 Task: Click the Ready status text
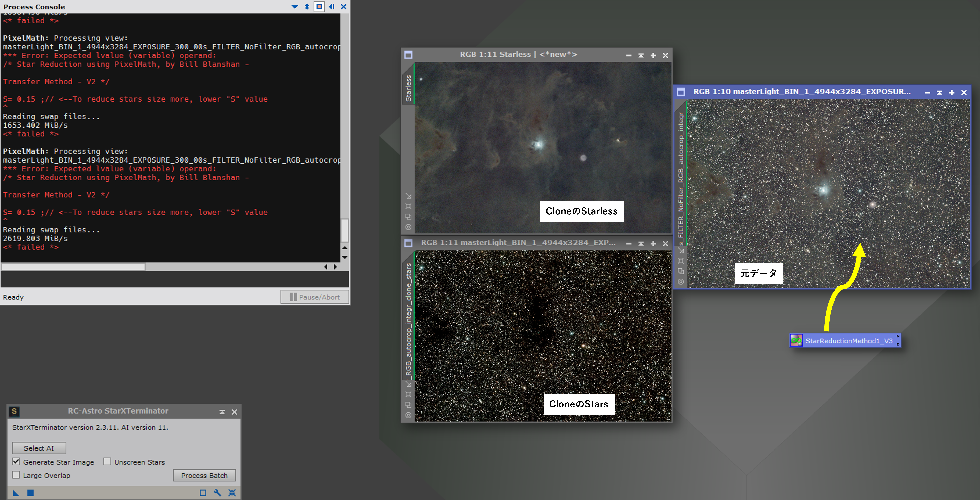[13, 297]
